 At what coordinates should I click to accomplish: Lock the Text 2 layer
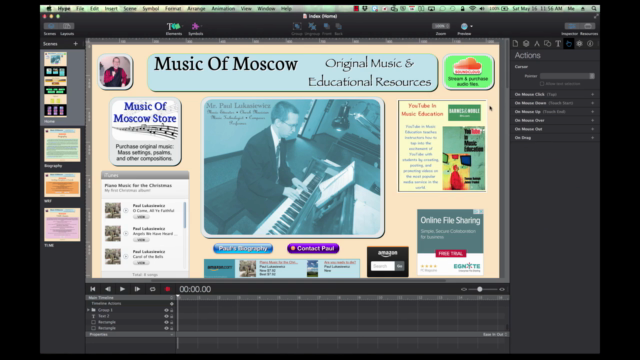click(171, 316)
